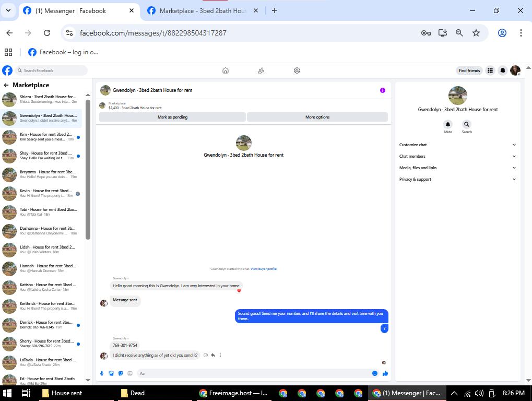Open the Groups icon in top navigation
This screenshot has height=401, width=532.
click(x=297, y=70)
